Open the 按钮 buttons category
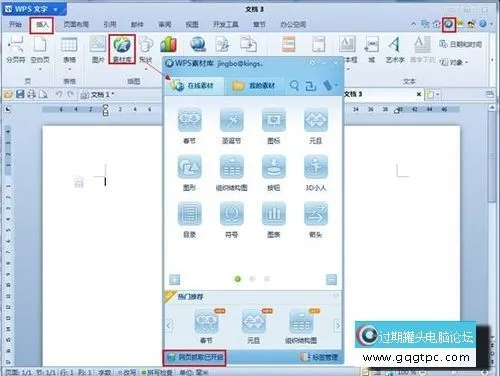Image resolution: width=500 pixels, height=376 pixels. click(x=273, y=173)
